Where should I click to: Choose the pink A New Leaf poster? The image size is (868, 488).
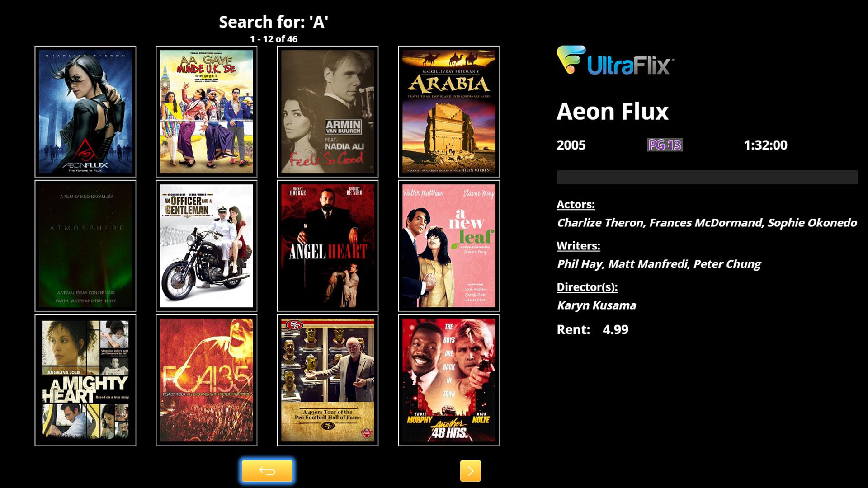point(449,246)
